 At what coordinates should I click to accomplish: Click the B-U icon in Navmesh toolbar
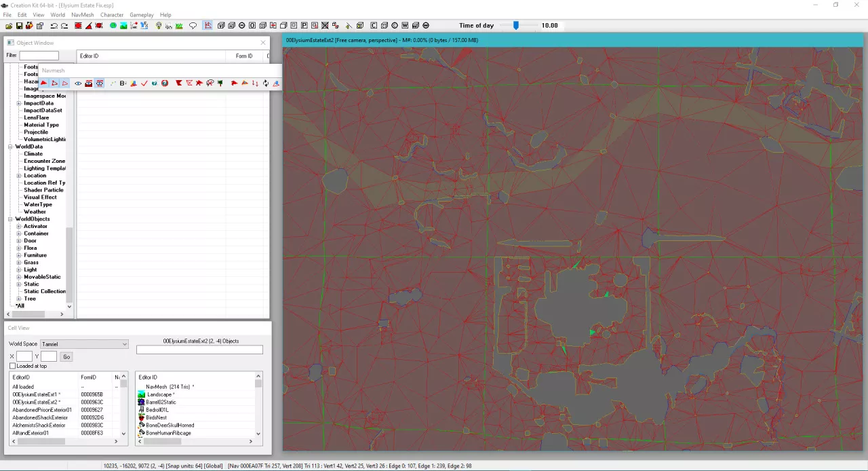coord(123,83)
